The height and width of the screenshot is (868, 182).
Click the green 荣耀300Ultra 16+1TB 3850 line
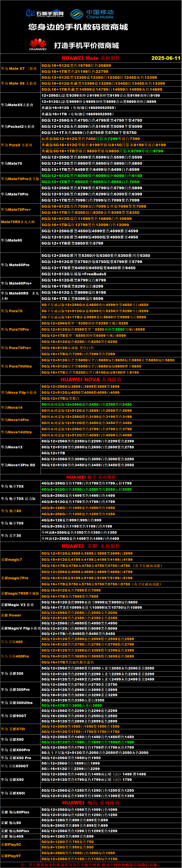coord(72,705)
